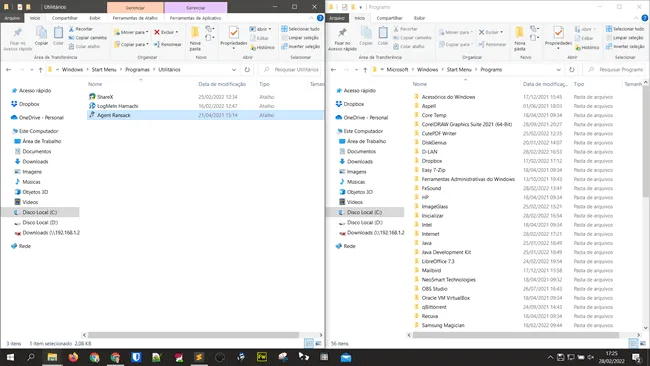
Task: Click Copiar icon in the Utilitários window ribbon
Action: (41, 35)
